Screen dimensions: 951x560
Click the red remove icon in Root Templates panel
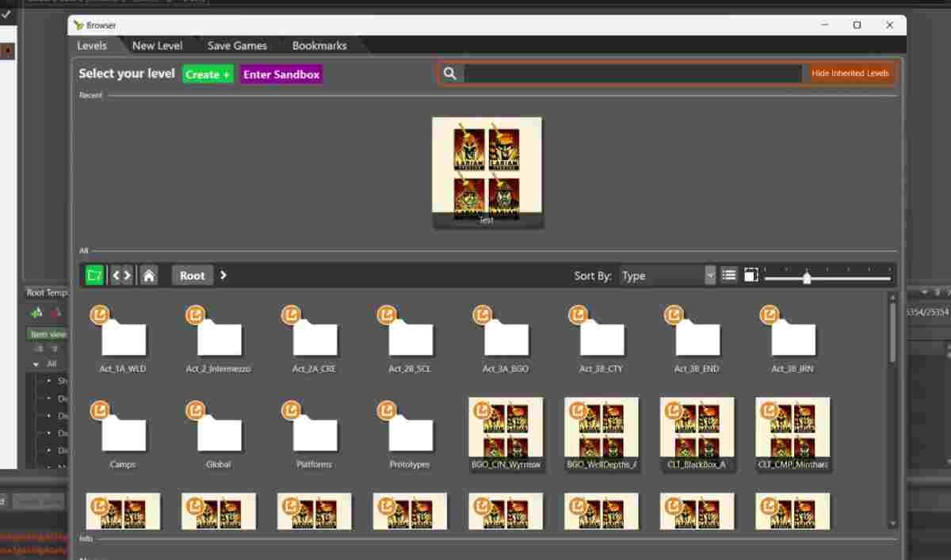point(55,312)
